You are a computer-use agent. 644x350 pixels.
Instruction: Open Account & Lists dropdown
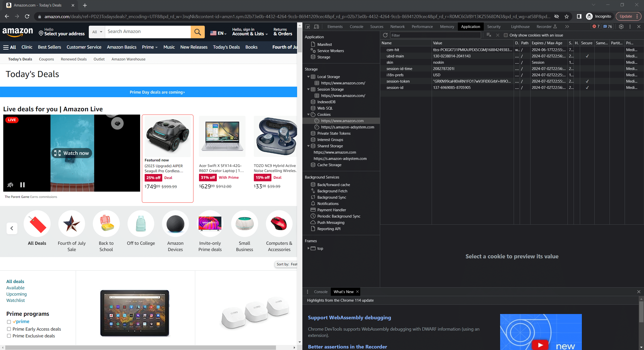pos(250,32)
